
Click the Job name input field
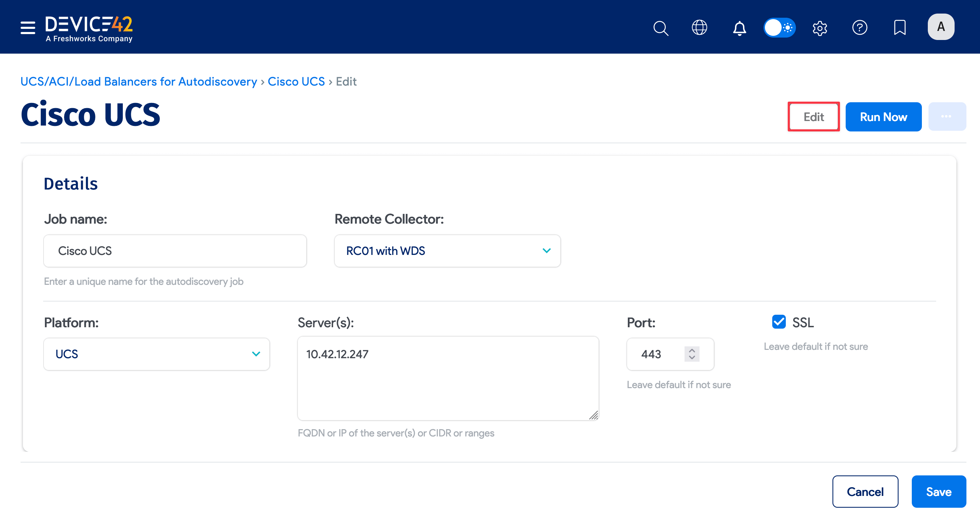[x=175, y=250]
